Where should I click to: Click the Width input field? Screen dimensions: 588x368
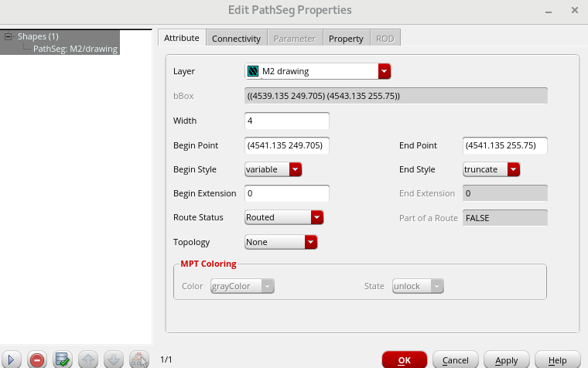point(287,121)
